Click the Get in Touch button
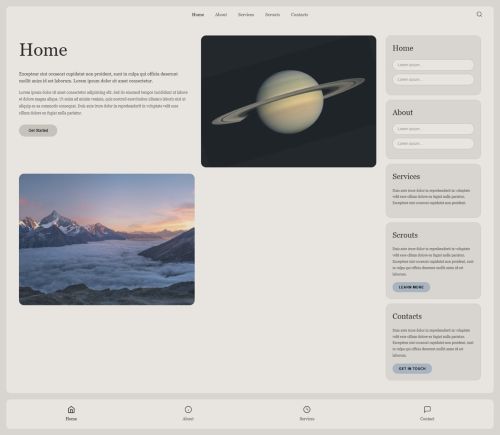This screenshot has height=435, width=500. [x=412, y=368]
